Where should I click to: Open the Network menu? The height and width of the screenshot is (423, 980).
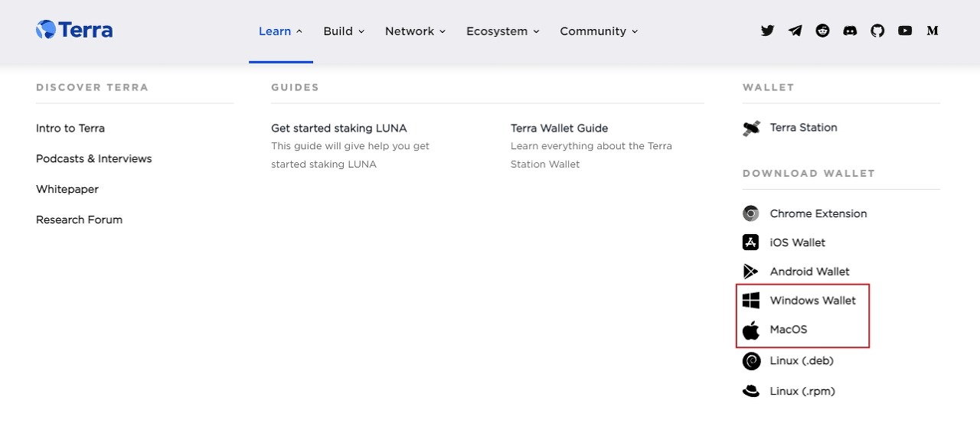pos(415,31)
